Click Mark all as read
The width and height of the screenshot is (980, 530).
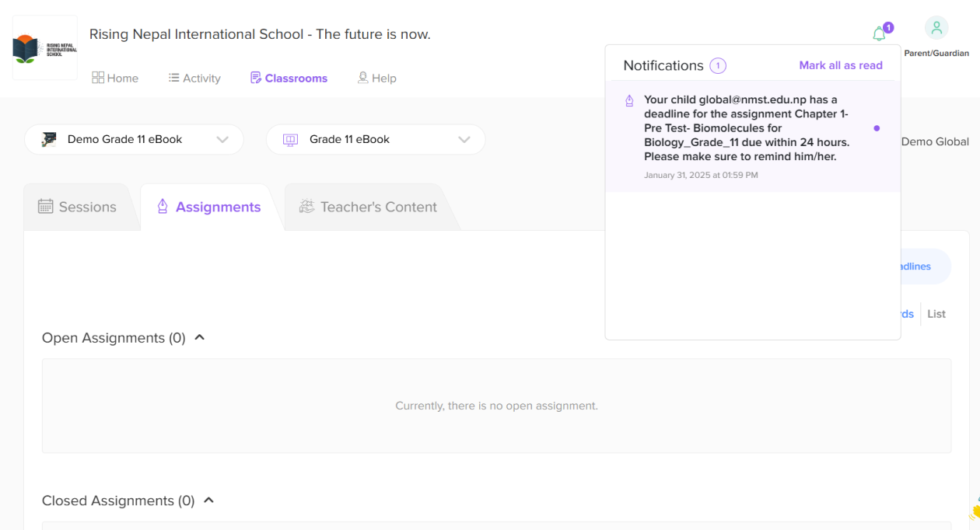point(841,65)
